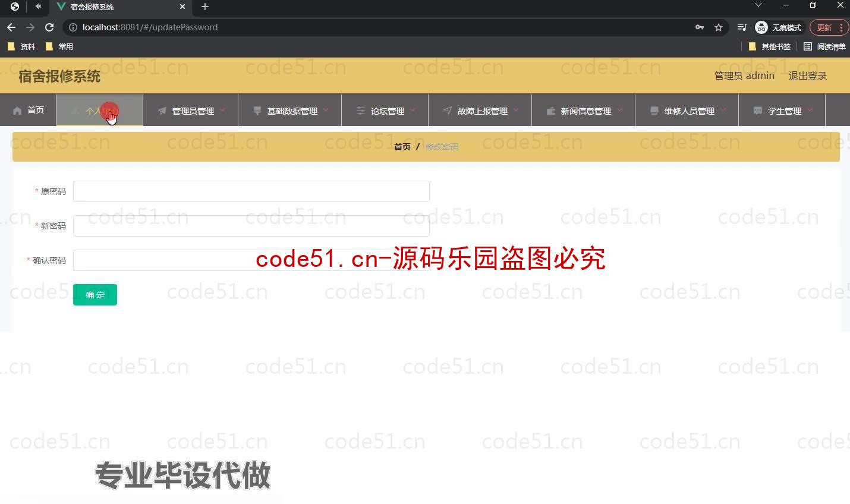Open a new tab with the plus icon
The image size is (850, 504).
[205, 7]
